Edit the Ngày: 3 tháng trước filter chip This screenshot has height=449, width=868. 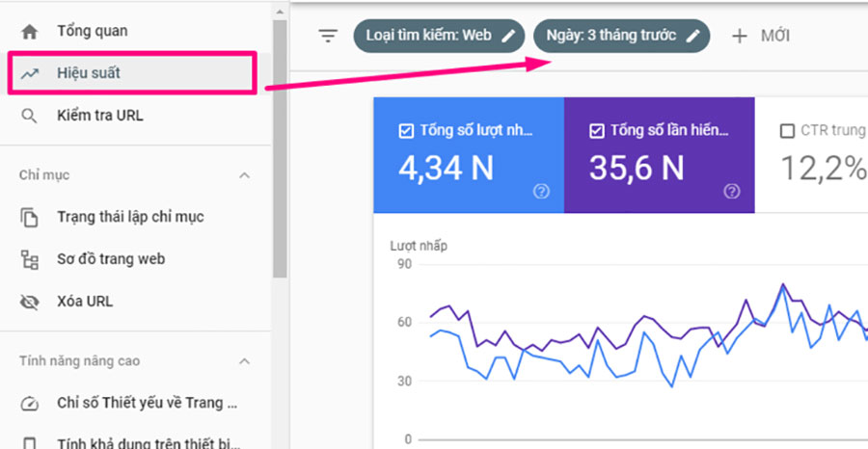pyautogui.click(x=621, y=36)
